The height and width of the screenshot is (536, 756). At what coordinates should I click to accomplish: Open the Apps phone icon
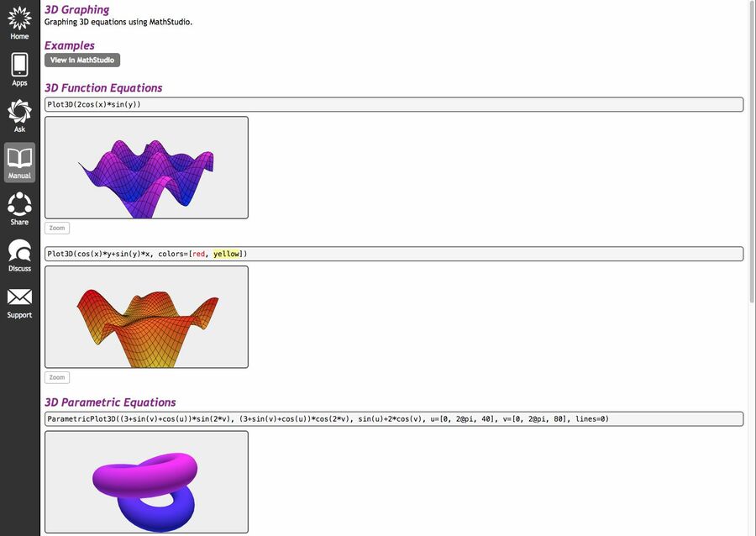[19, 66]
